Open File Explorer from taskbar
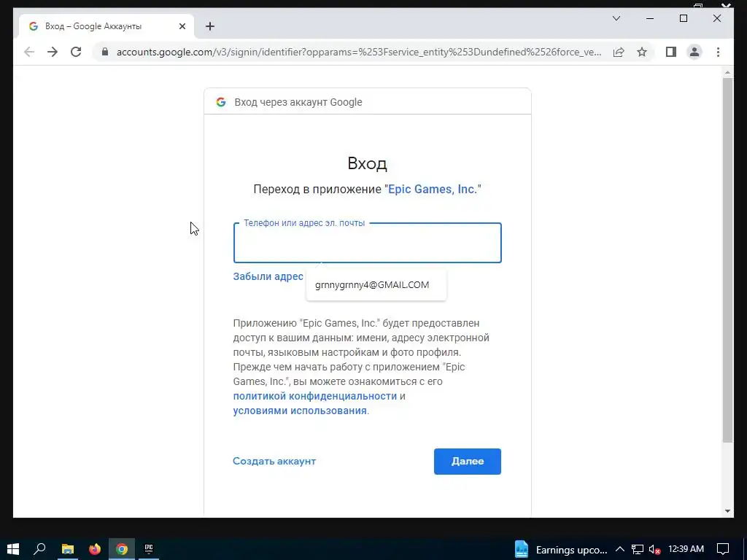This screenshot has width=747, height=560. (68, 549)
